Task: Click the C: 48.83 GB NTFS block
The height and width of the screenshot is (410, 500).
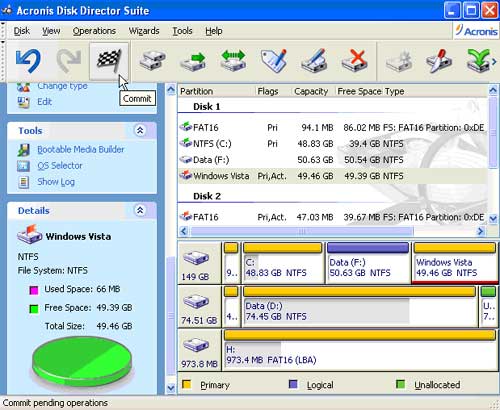Action: 283,263
